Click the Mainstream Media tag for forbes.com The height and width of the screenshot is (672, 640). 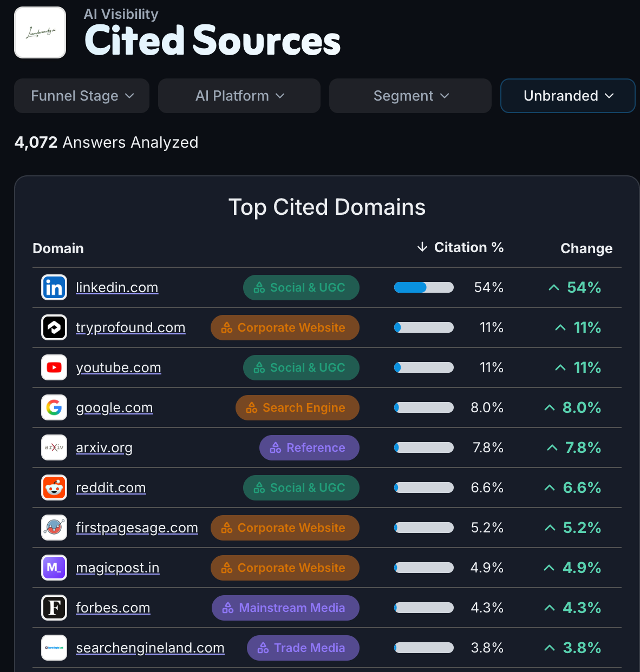285,608
